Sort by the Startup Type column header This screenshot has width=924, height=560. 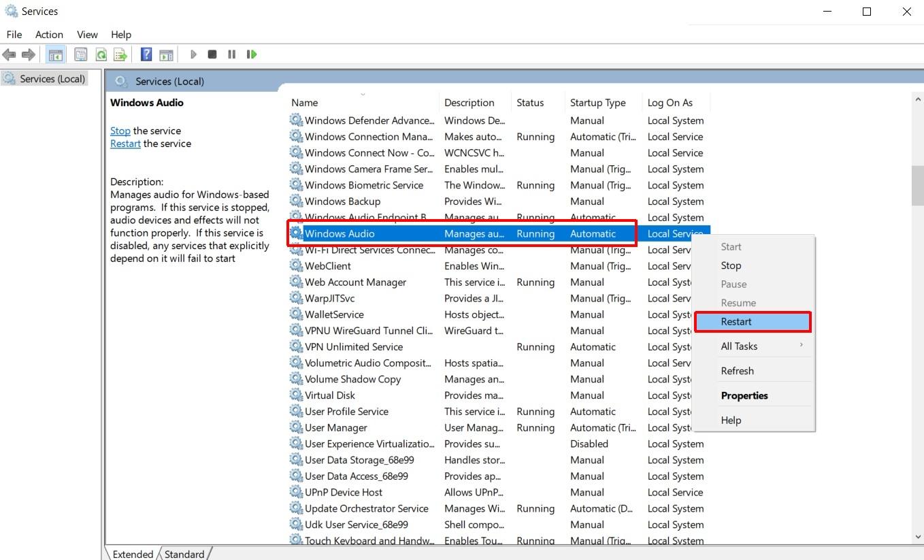604,103
